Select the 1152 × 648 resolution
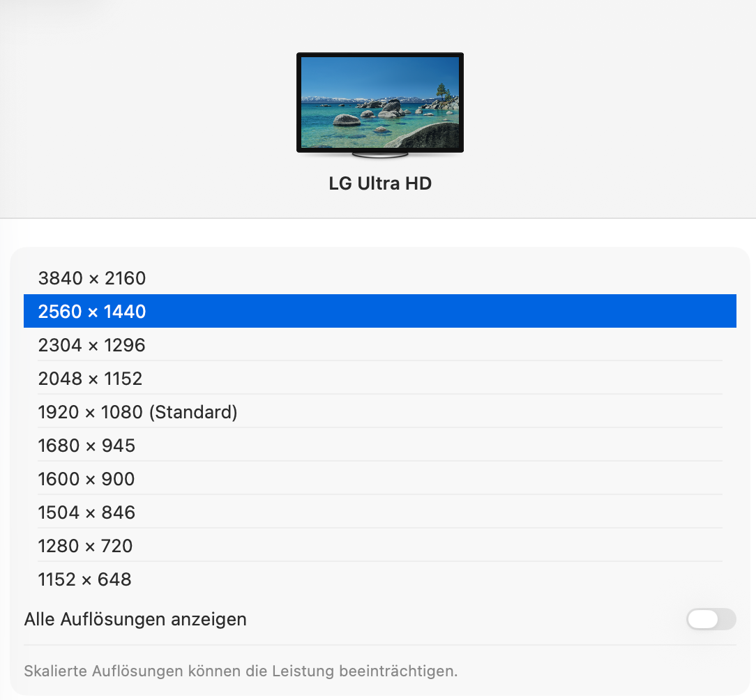 click(x=380, y=579)
